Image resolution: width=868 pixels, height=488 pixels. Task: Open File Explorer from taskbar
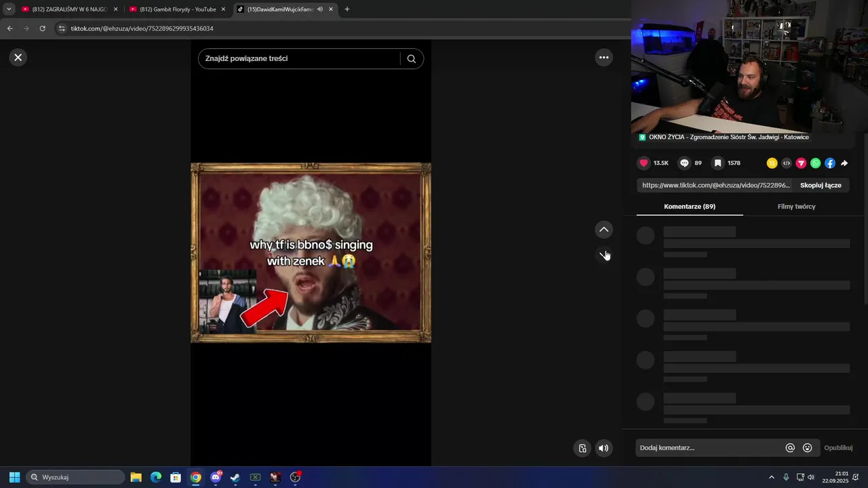[x=136, y=477]
